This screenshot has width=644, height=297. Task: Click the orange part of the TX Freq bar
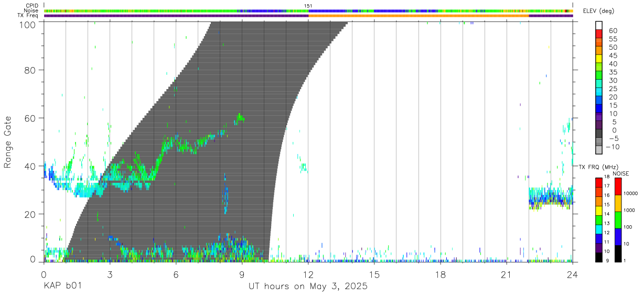[x=418, y=16]
